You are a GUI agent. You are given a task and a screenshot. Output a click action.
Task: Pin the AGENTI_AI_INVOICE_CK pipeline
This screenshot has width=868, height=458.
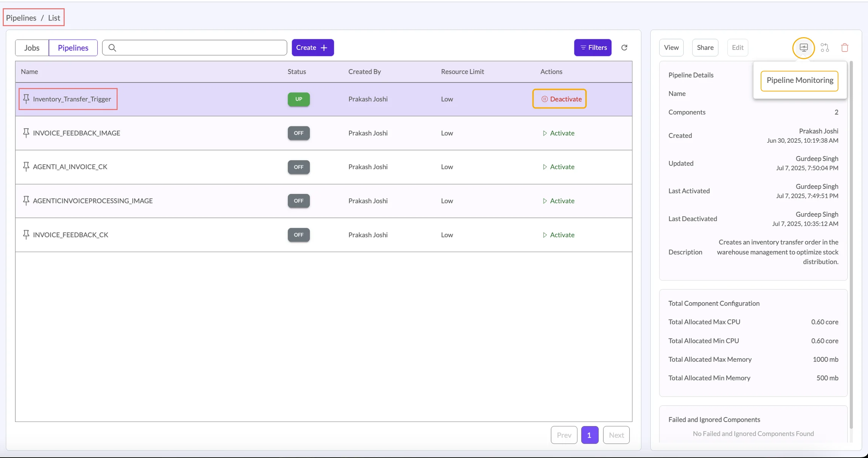tap(26, 167)
